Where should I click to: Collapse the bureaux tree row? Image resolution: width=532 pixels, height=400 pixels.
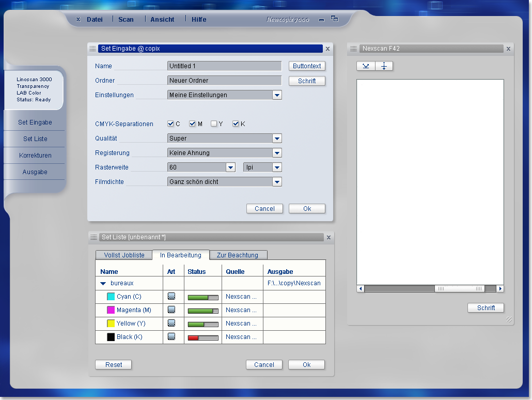click(103, 283)
